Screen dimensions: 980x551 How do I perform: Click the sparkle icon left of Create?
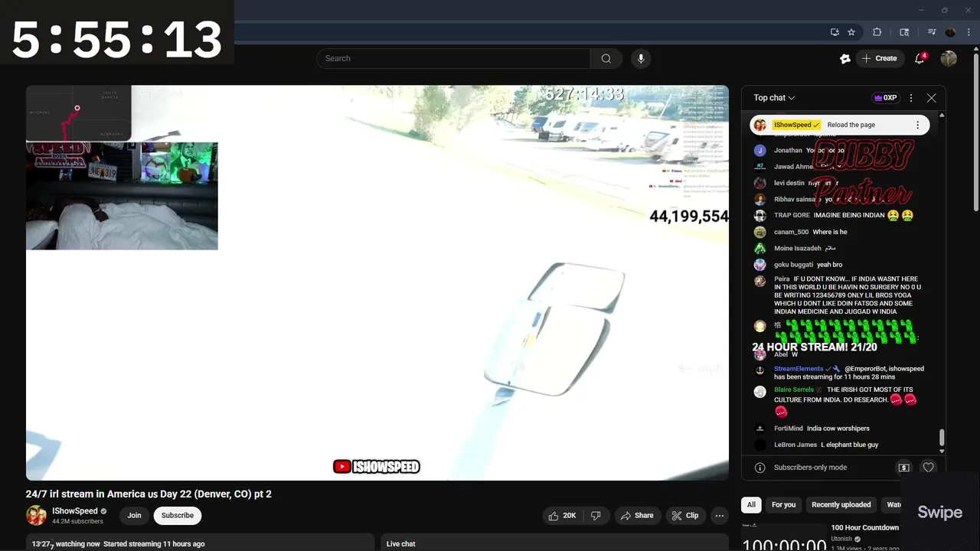pyautogui.click(x=845, y=58)
